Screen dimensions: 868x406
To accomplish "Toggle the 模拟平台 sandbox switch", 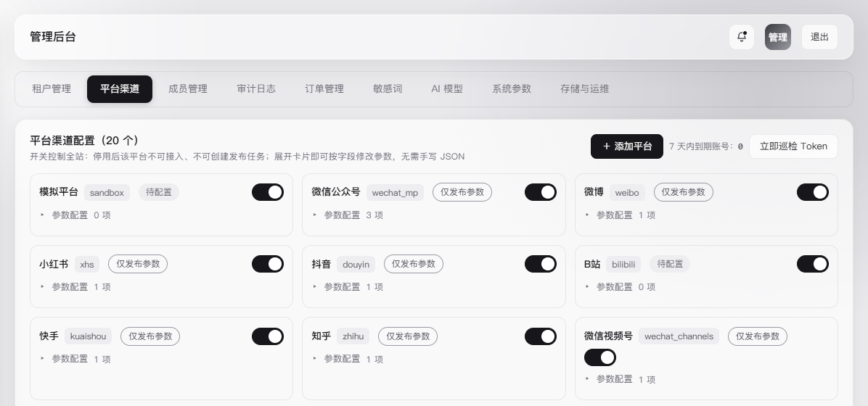I will [x=268, y=193].
